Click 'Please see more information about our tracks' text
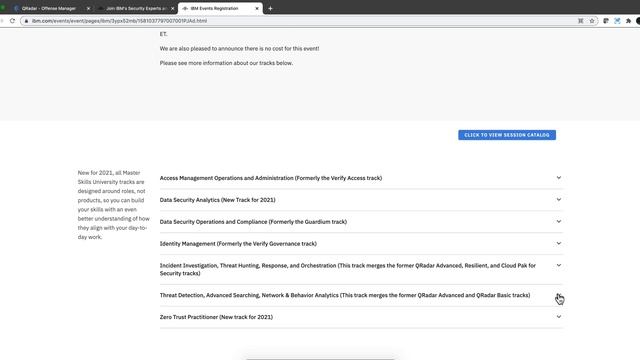640x360 pixels. [226, 63]
